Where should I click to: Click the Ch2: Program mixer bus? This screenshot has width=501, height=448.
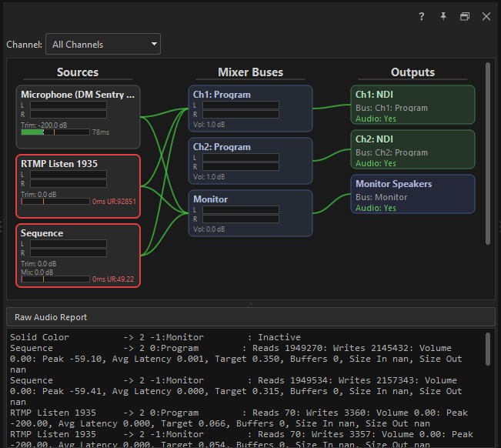click(251, 161)
